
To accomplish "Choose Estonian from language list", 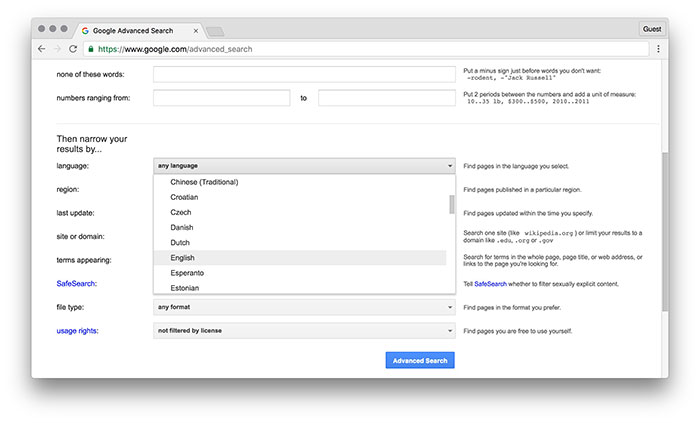I will 300,288.
